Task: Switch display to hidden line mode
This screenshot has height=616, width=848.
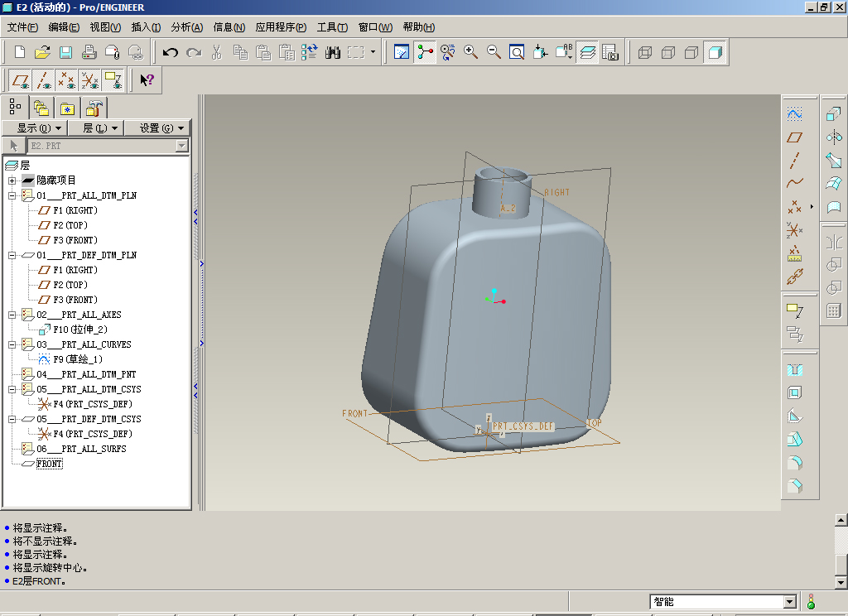Action: pyautogui.click(x=668, y=52)
